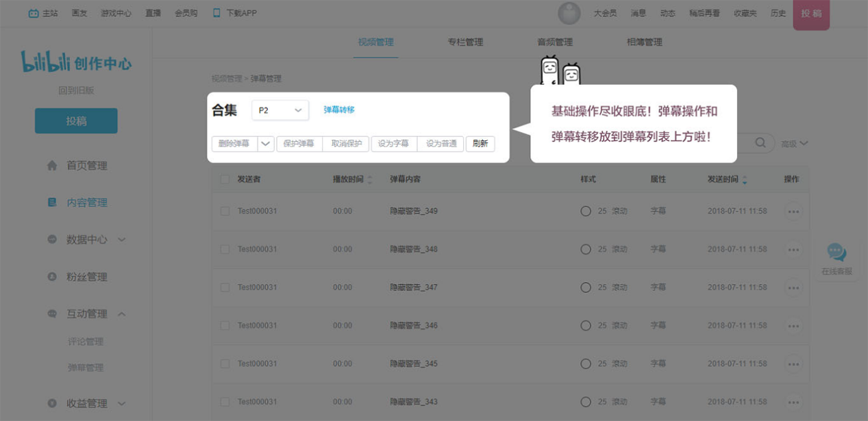This screenshot has height=421, width=868.
Task: Sort by 播放时间 using its sort arrows
Action: pos(370,179)
